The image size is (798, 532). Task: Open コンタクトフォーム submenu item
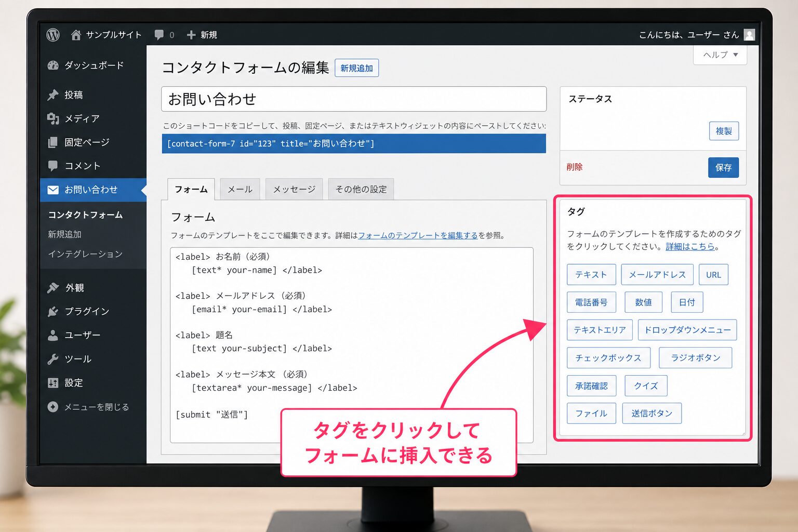[x=85, y=215]
